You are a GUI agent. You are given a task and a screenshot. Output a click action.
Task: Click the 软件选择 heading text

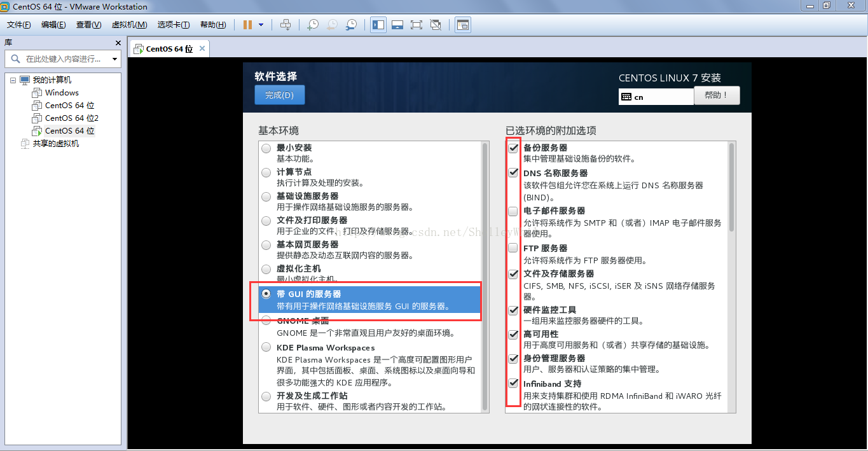pyautogui.click(x=276, y=76)
